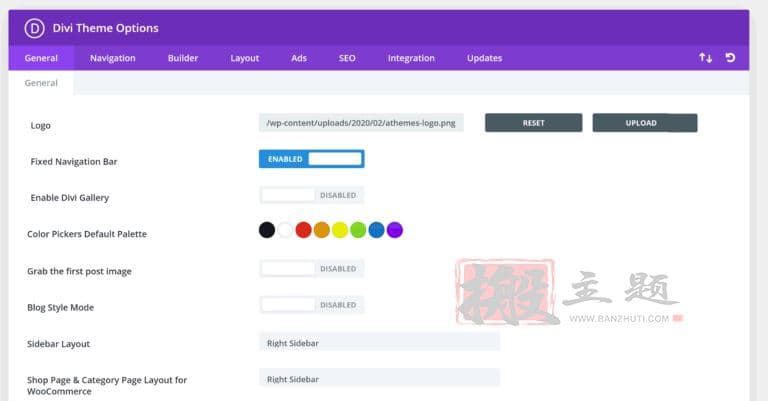Click the Logo option label

pyautogui.click(x=41, y=125)
